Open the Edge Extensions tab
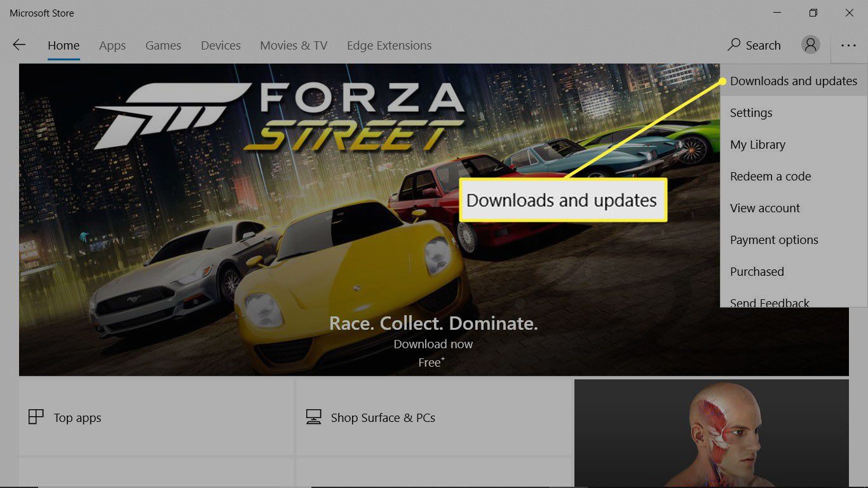The width and height of the screenshot is (868, 488). tap(389, 46)
